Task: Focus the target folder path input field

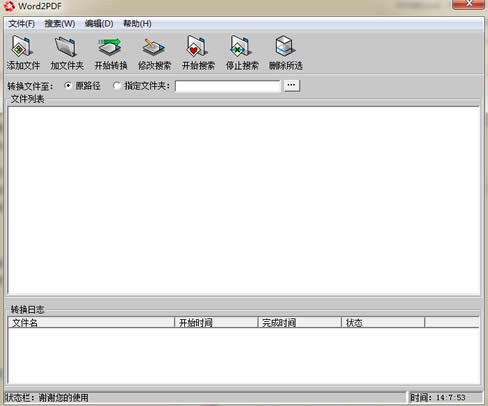Action: (228, 86)
